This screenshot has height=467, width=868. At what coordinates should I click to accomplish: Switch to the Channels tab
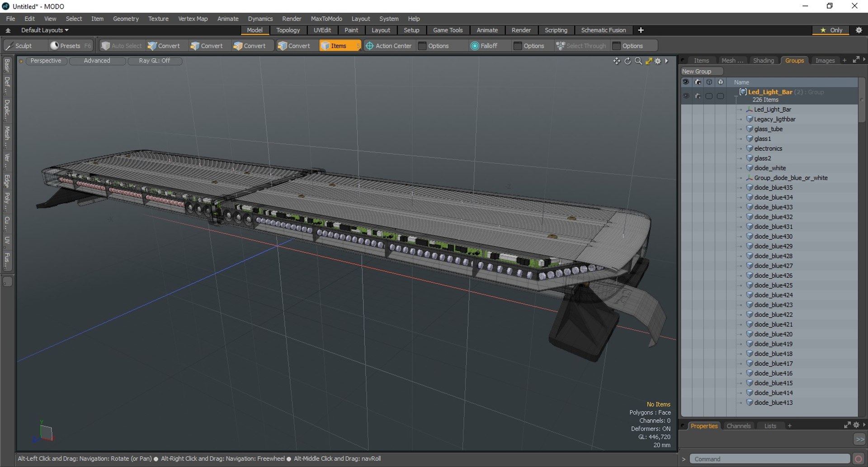tap(738, 426)
